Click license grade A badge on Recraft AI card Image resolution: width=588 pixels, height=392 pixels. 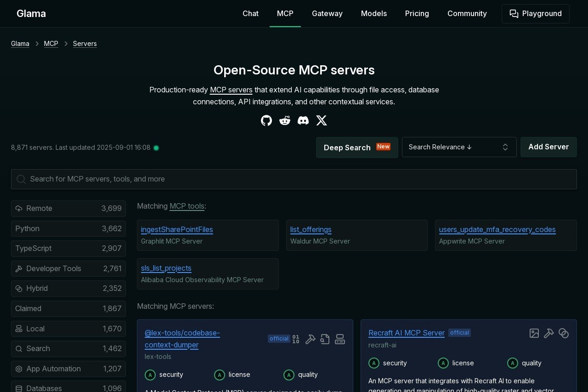pyautogui.click(x=443, y=363)
